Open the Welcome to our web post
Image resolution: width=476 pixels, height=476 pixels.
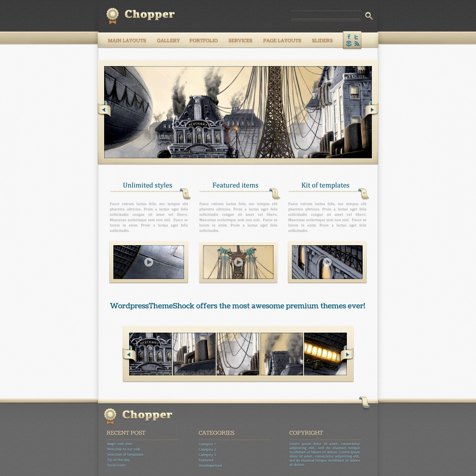(123, 449)
